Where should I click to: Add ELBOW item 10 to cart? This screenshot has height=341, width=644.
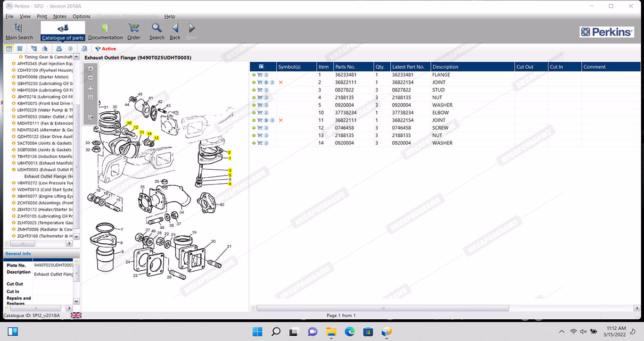coord(260,113)
